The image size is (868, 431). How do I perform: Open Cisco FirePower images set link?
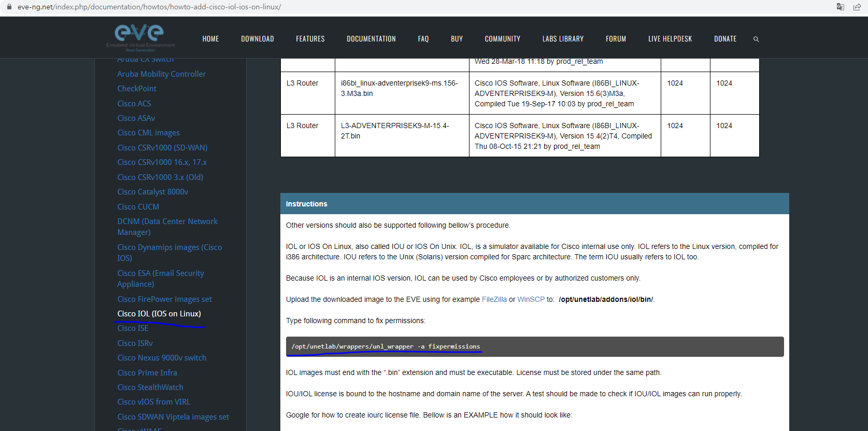point(164,299)
